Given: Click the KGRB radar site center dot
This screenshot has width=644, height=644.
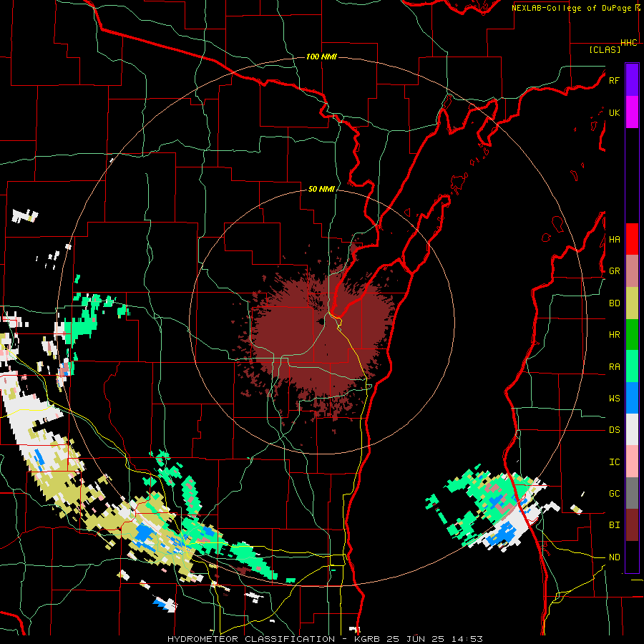Looking at the screenshot, I should point(321,321).
